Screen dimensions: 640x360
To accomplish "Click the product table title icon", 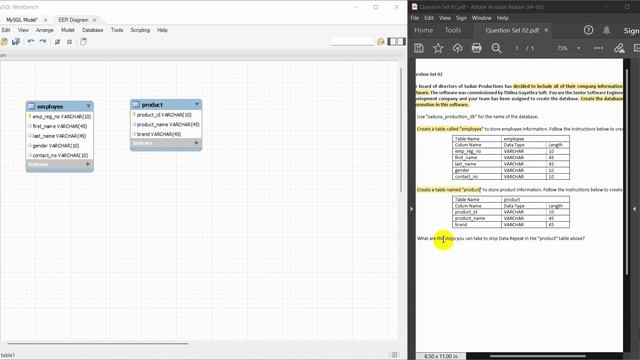I will [x=136, y=104].
